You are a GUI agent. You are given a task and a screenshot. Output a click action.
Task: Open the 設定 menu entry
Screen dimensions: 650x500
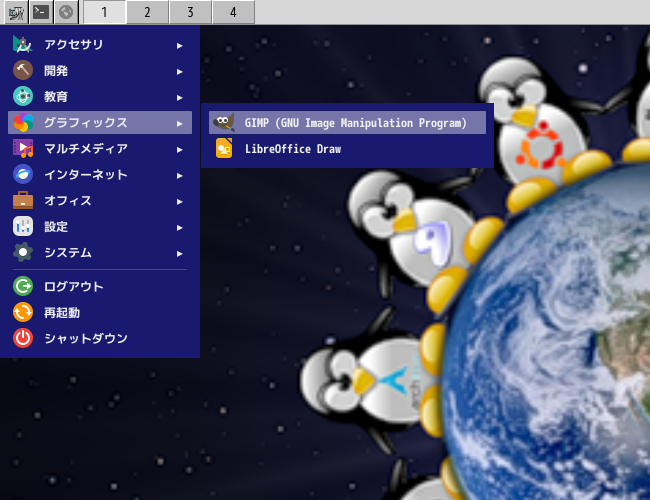pos(100,227)
